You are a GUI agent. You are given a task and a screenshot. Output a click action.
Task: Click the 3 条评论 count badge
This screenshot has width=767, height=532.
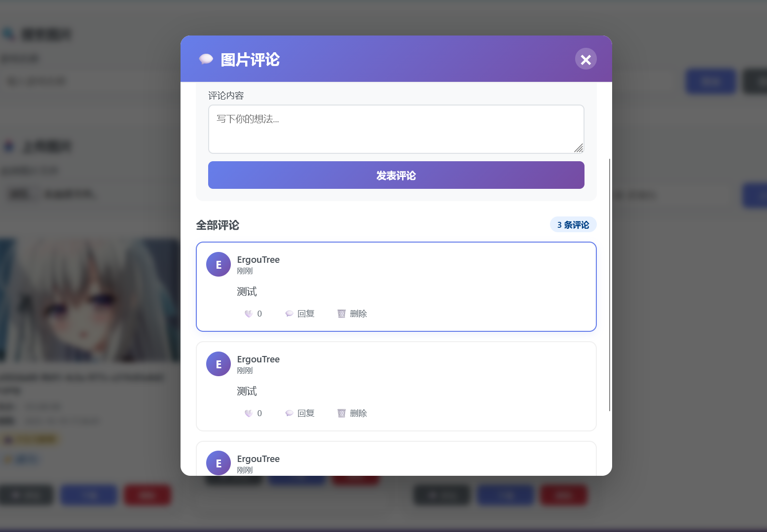click(x=573, y=225)
